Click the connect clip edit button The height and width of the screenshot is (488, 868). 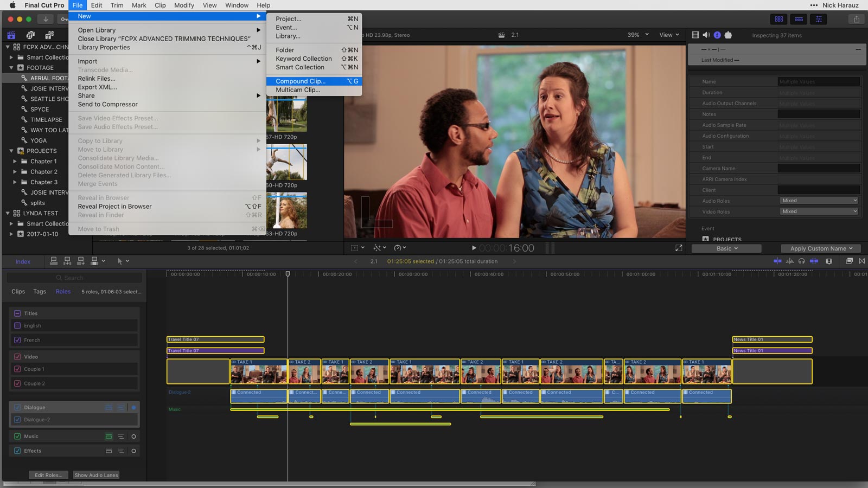tap(54, 261)
